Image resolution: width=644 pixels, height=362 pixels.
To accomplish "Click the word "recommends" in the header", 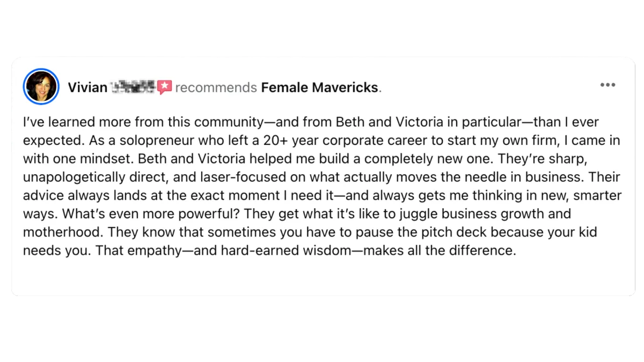I will pyautogui.click(x=216, y=87).
